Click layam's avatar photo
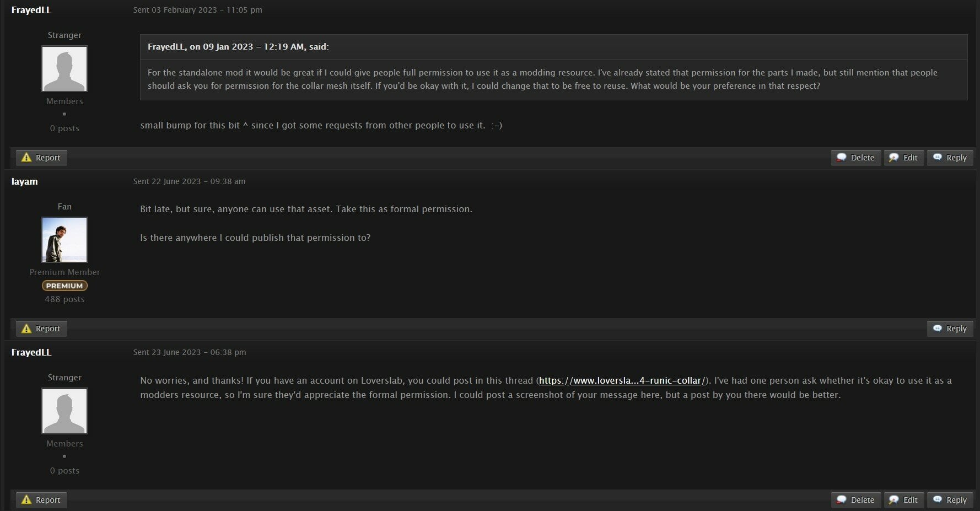The width and height of the screenshot is (980, 511). pyautogui.click(x=64, y=240)
